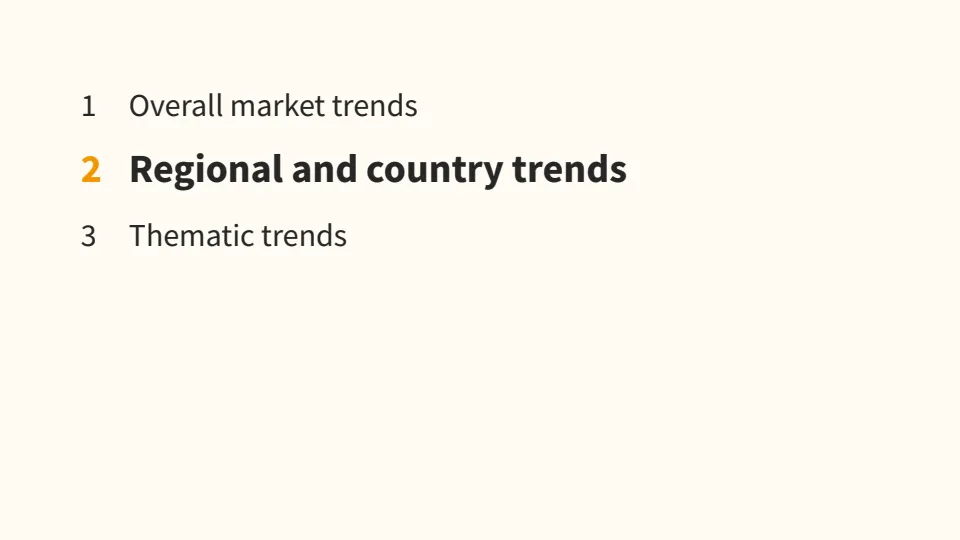Click the number 3 beside Thematic trends

point(89,236)
